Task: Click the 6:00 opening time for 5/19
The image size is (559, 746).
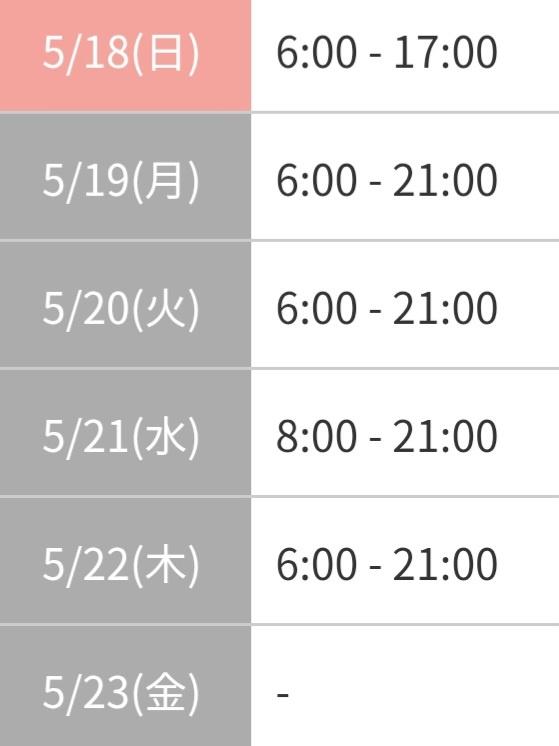Action: pos(316,180)
